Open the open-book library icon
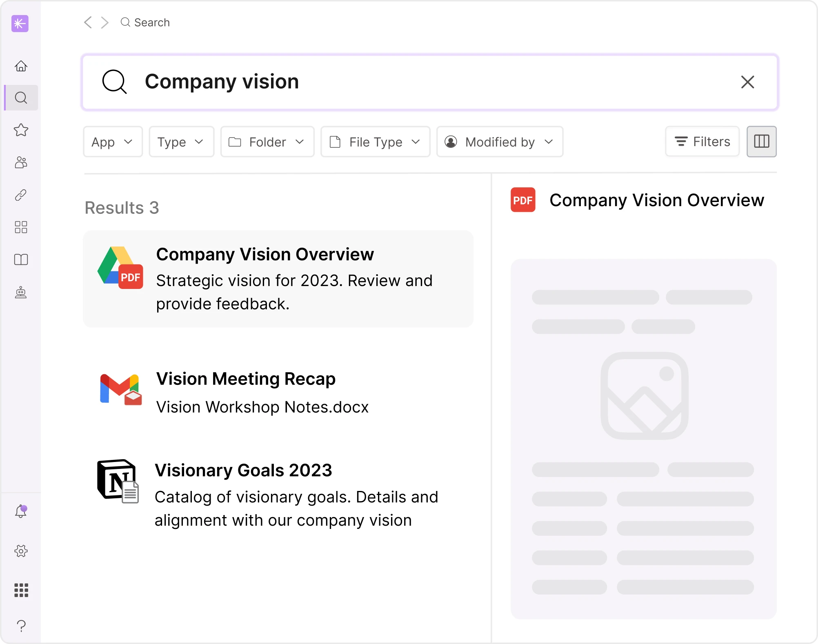 [x=21, y=260]
